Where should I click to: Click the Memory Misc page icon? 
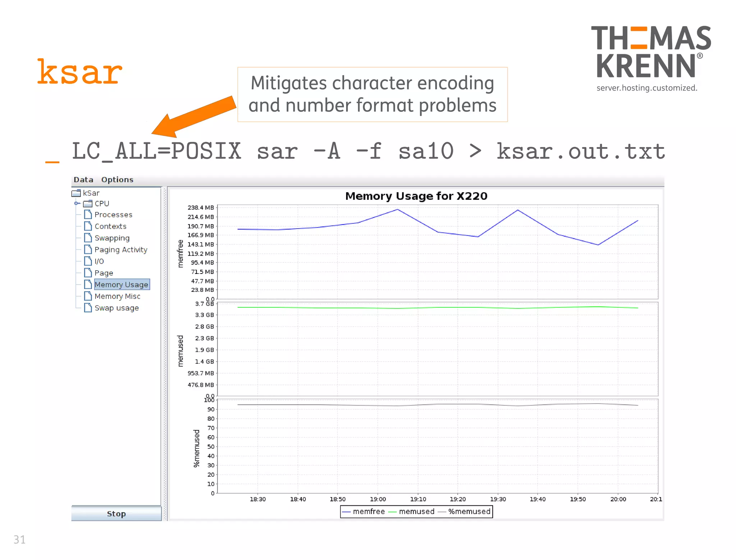tap(88, 296)
